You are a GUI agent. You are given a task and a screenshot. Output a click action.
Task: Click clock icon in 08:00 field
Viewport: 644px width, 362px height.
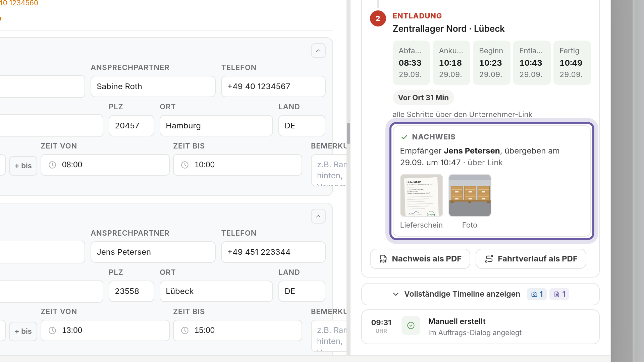point(52,165)
